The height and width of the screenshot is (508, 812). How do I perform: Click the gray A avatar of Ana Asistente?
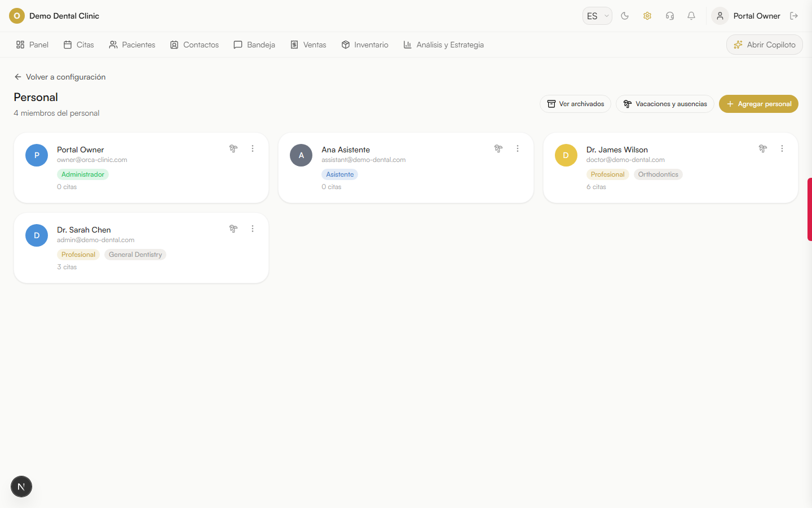pyautogui.click(x=301, y=155)
